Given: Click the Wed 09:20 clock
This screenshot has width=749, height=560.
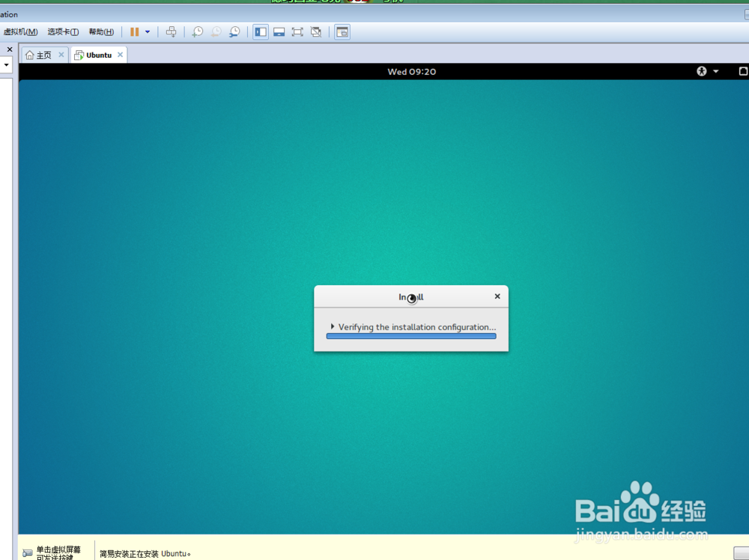Looking at the screenshot, I should [411, 71].
